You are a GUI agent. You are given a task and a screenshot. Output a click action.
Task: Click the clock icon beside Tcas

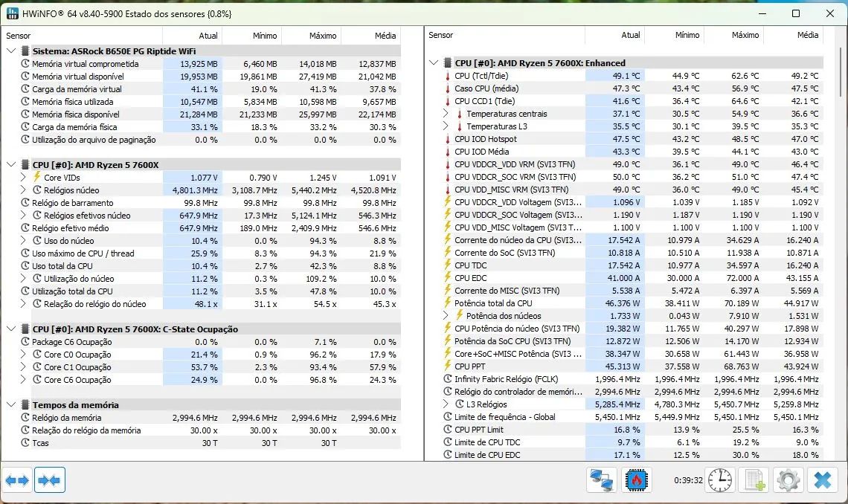(x=25, y=443)
